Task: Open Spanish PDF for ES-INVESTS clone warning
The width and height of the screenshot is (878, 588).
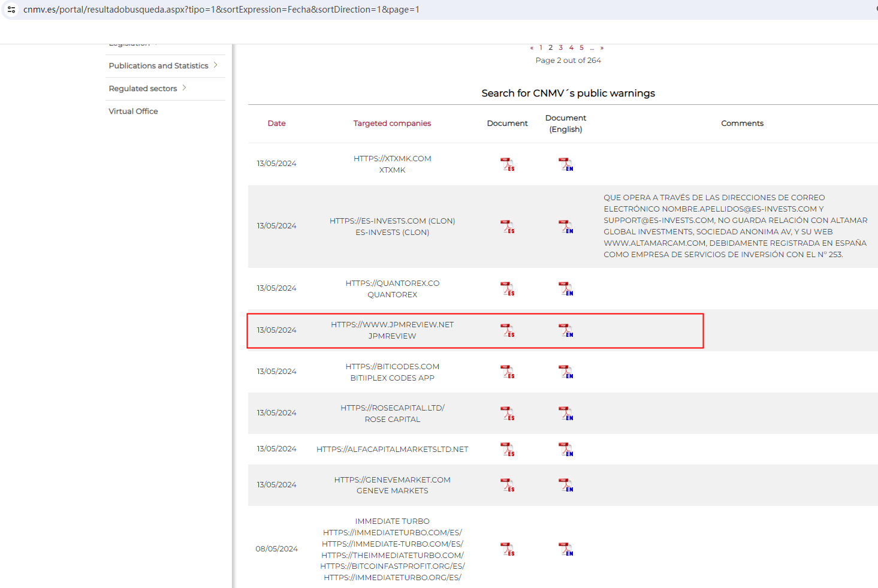Action: pyautogui.click(x=507, y=227)
